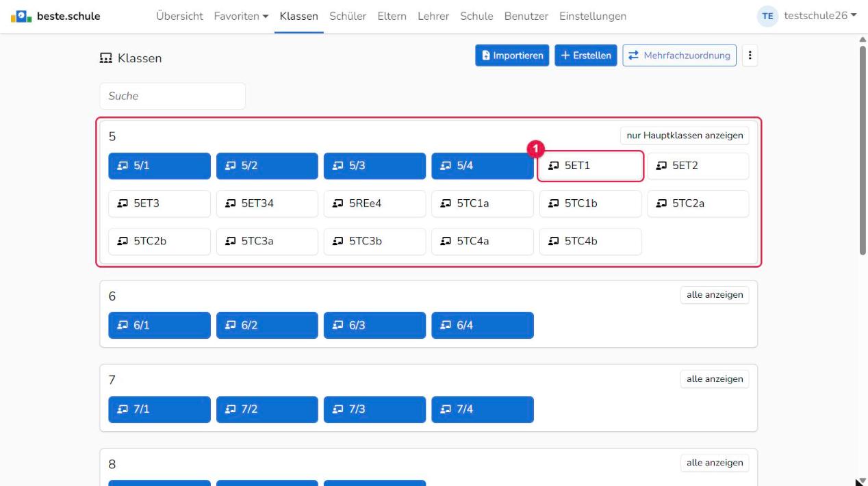Focus the Suche search field
The height and width of the screenshot is (486, 868).
(x=173, y=96)
